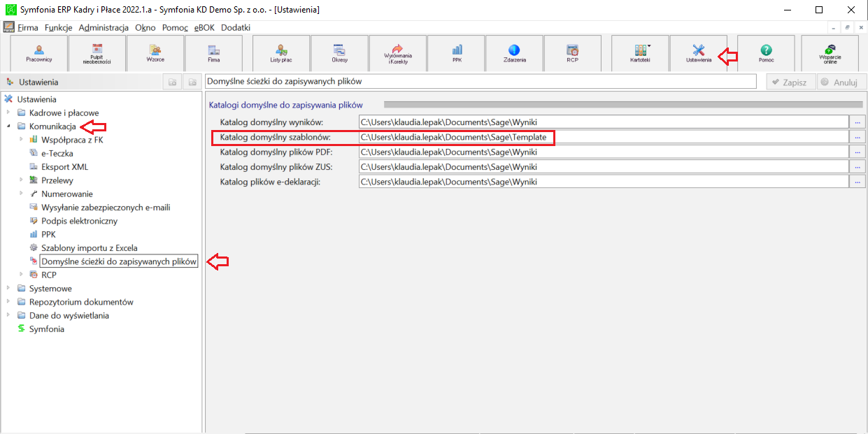Select the root Ustawienia tree node

36,99
